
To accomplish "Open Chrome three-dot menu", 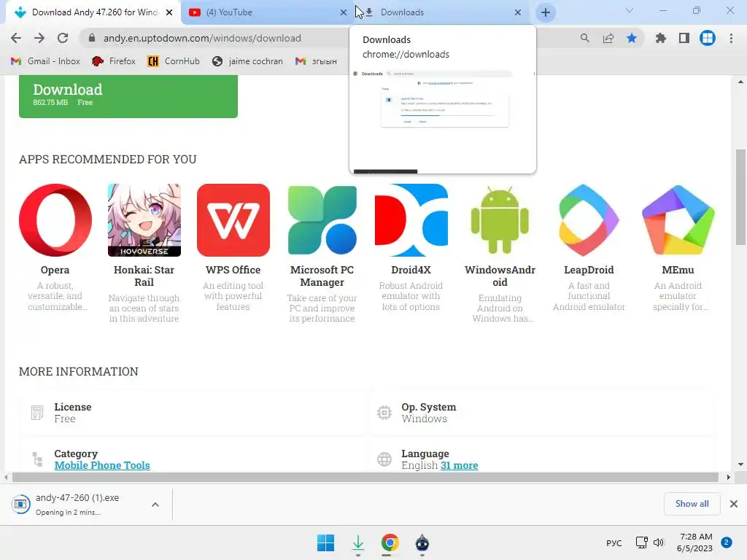I will click(x=731, y=38).
